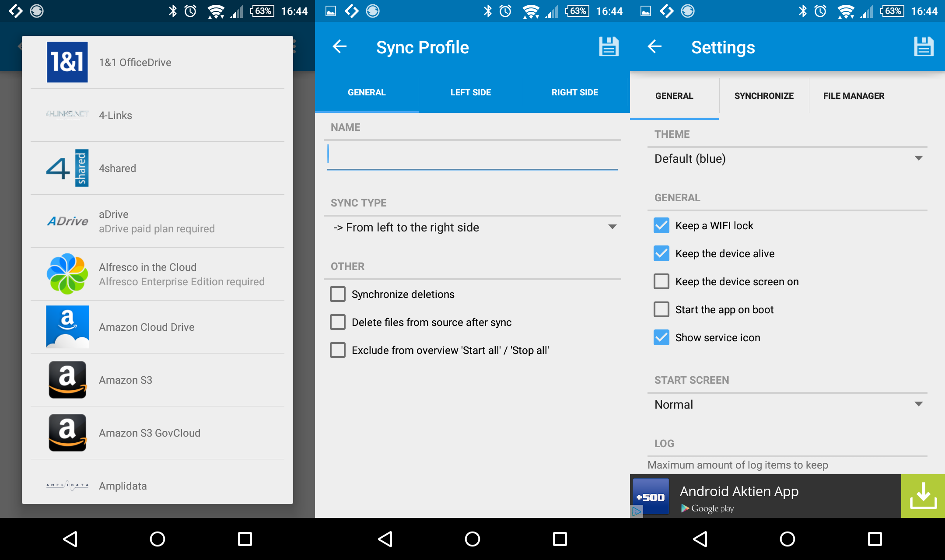The height and width of the screenshot is (560, 945).
Task: Tap Android recent apps button under Sync Profile
Action: click(560, 539)
